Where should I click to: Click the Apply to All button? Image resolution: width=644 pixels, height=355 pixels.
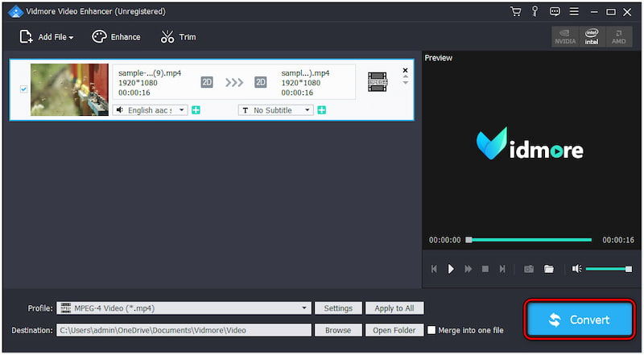[x=394, y=308]
